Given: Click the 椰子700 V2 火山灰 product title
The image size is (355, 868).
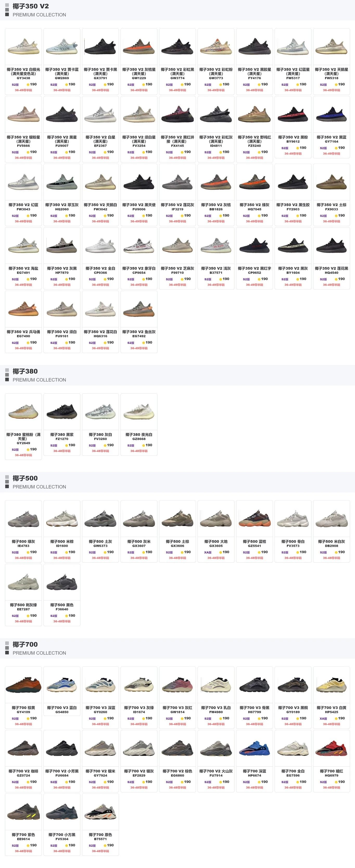Looking at the screenshot, I should [216, 771].
